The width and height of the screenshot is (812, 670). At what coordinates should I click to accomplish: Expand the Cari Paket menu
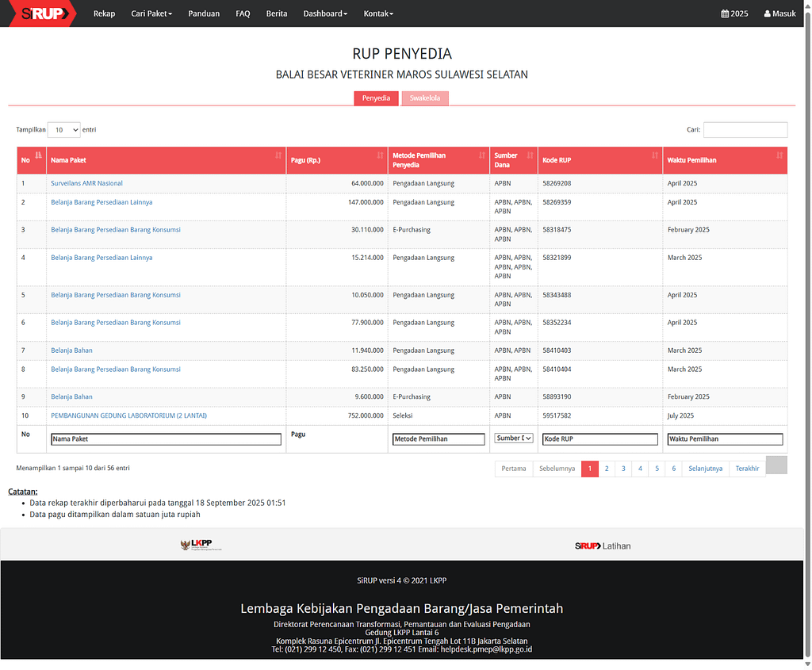click(x=151, y=13)
